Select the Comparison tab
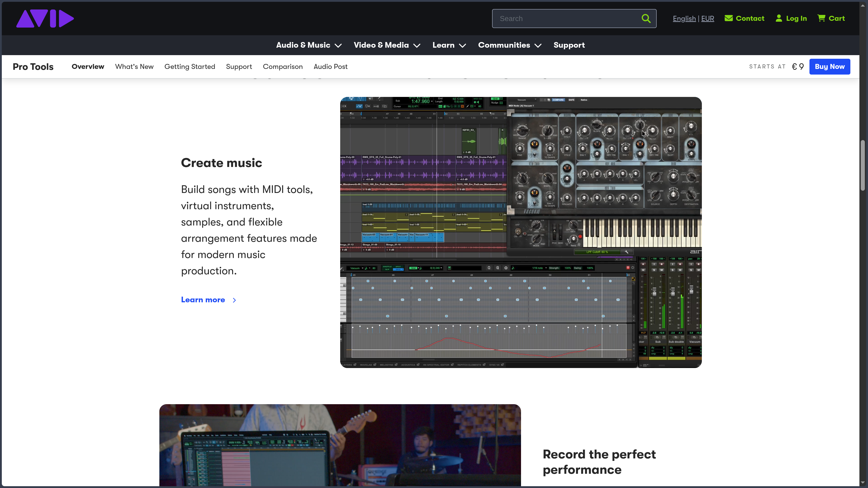 283,67
